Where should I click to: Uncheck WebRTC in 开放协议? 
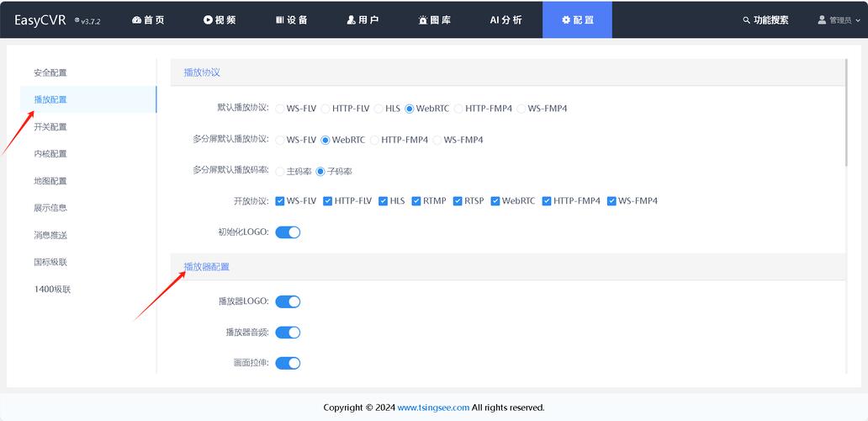click(x=495, y=201)
